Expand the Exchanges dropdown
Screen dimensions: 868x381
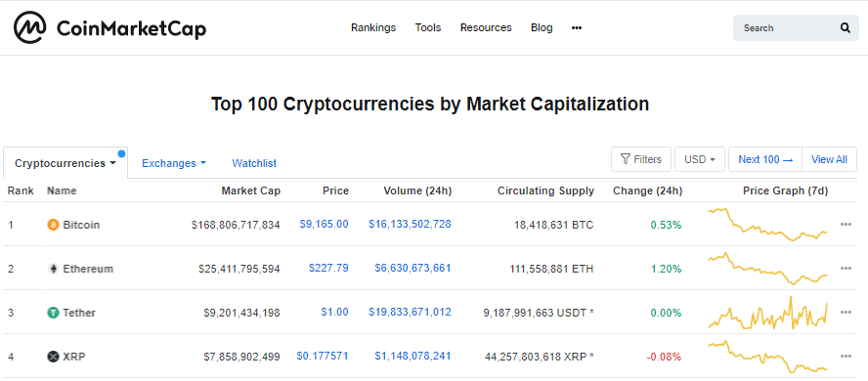(x=174, y=163)
